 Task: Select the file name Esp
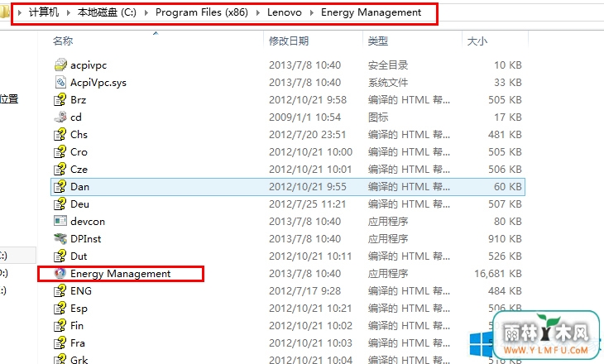(x=79, y=309)
